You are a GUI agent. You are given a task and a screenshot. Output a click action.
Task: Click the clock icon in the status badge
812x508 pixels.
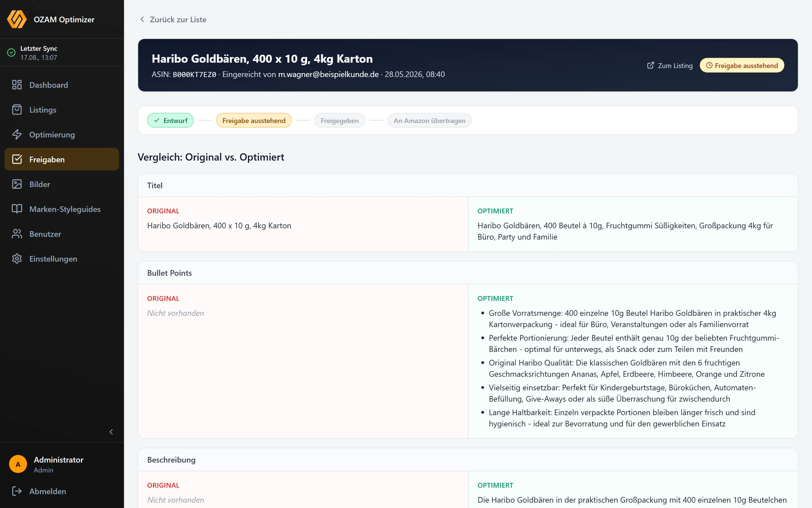pyautogui.click(x=709, y=65)
